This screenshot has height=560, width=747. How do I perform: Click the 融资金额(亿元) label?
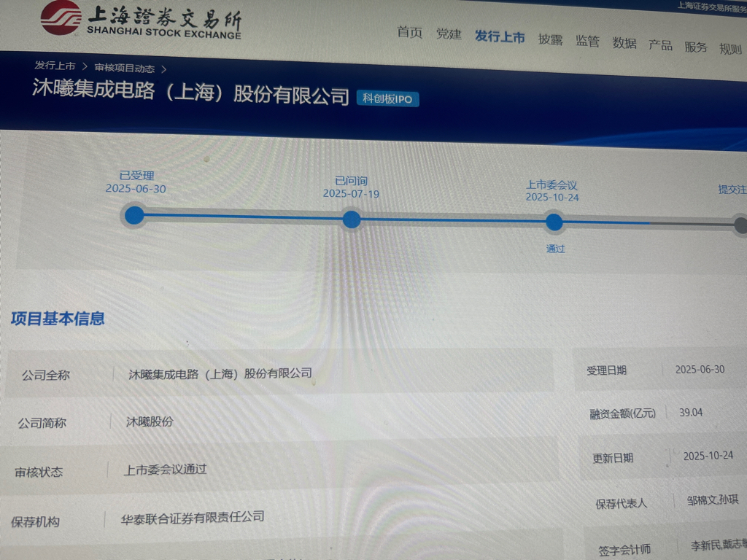[x=623, y=414]
